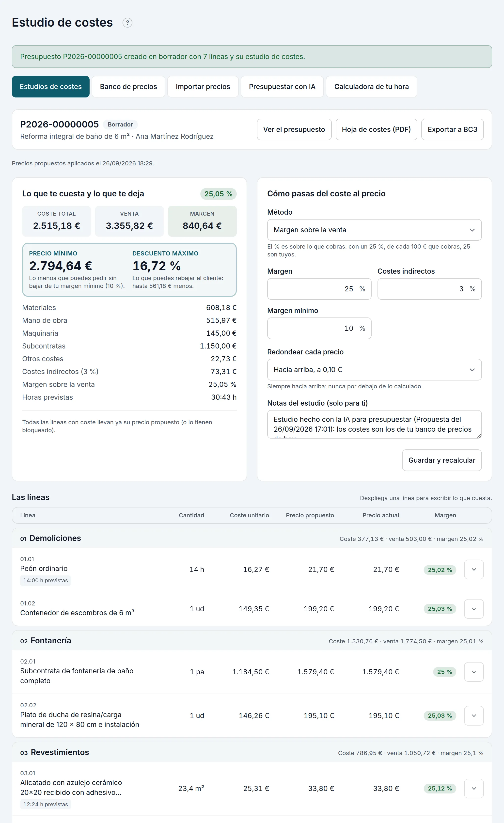
Task: Click margin badge 25,12 % of Alicatado
Action: pyautogui.click(x=440, y=789)
